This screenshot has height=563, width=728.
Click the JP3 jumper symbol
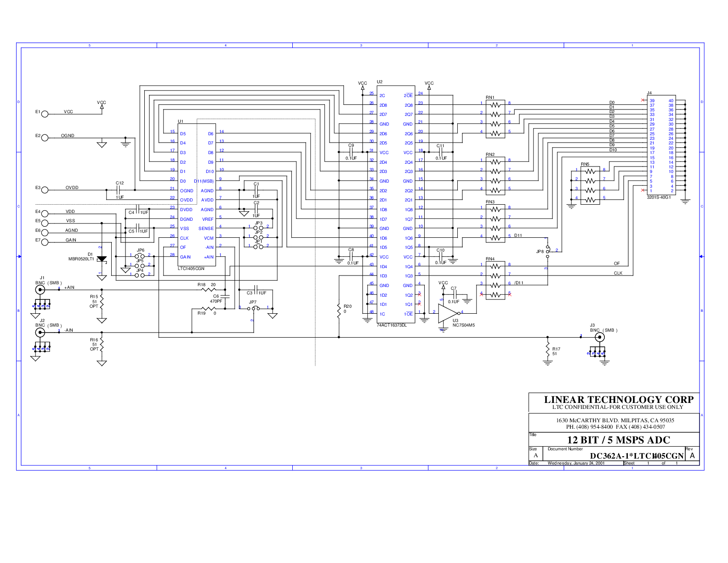(x=259, y=227)
